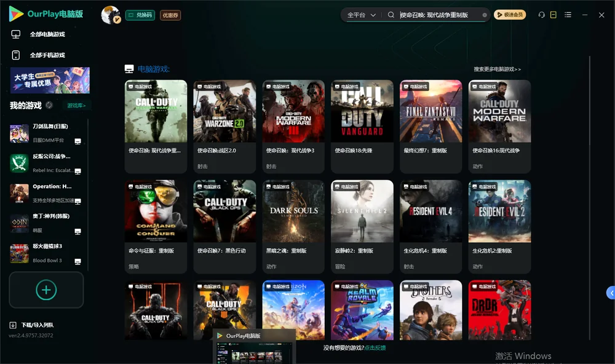
Task: Open 下载/导入列队 download queue
Action: (x=32, y=325)
